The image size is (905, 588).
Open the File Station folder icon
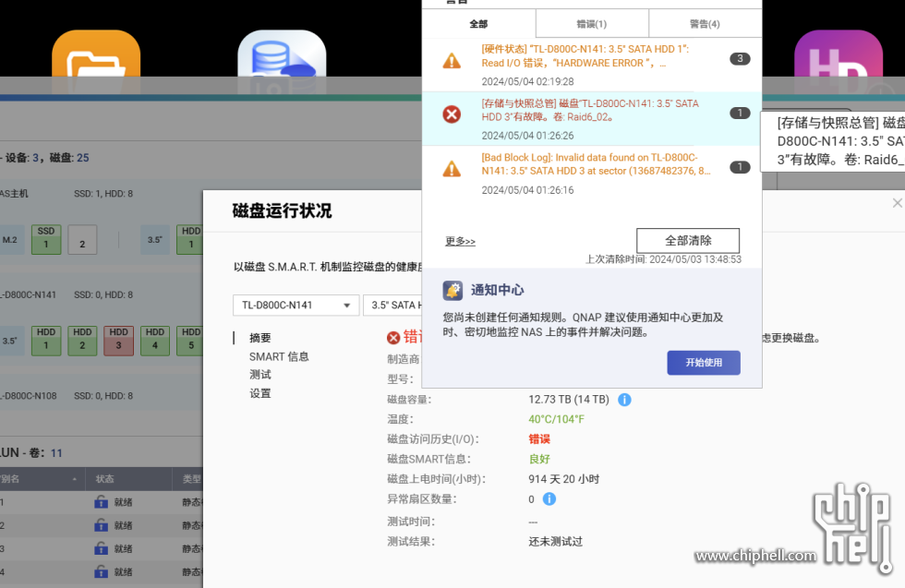click(x=96, y=61)
